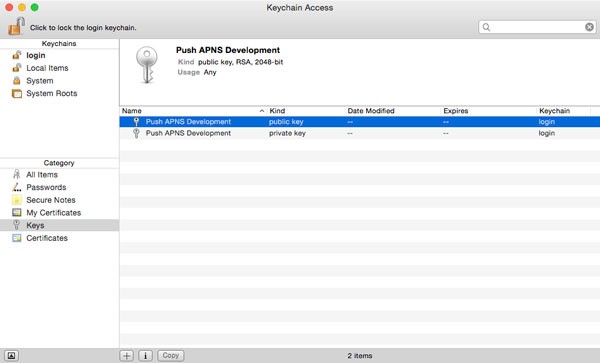The width and height of the screenshot is (600, 363).
Task: Toggle the Keychains sidebar view button
Action: pyautogui.click(x=11, y=356)
